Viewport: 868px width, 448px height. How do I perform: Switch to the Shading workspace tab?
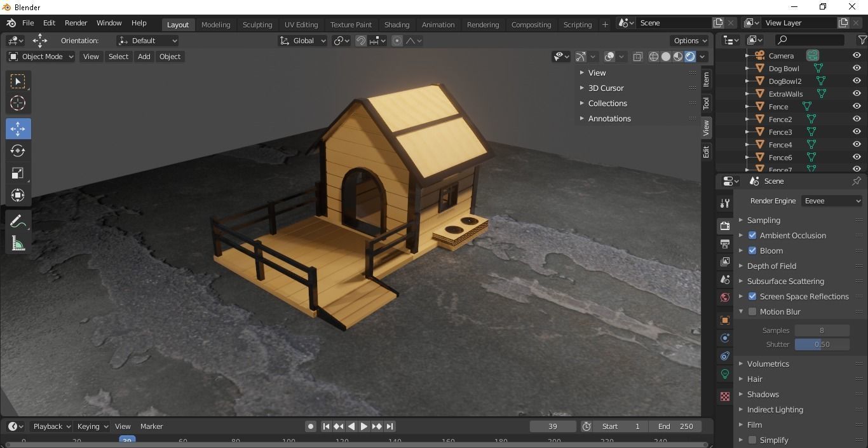click(397, 24)
